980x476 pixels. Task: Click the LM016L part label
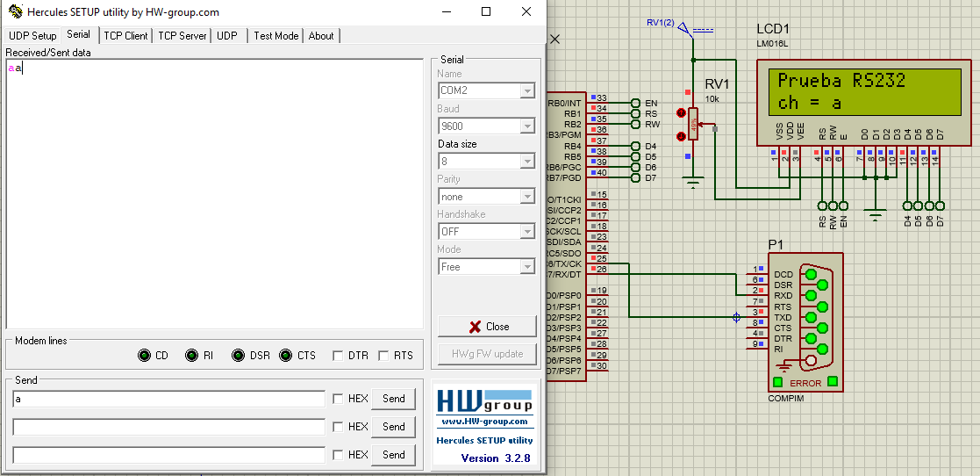(771, 44)
